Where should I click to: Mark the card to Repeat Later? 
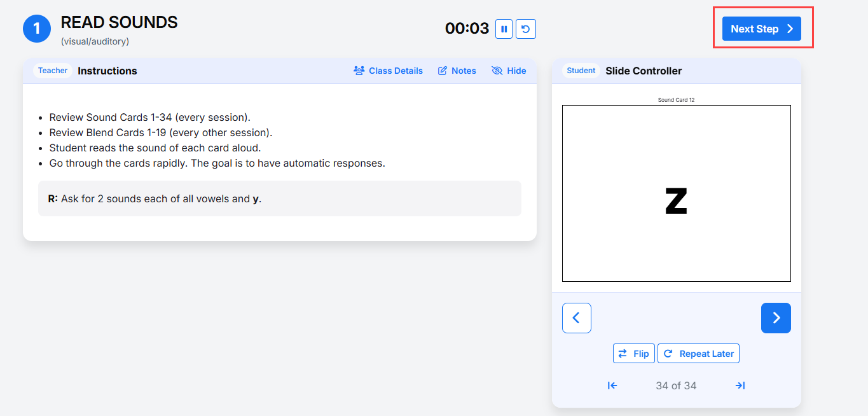point(698,354)
